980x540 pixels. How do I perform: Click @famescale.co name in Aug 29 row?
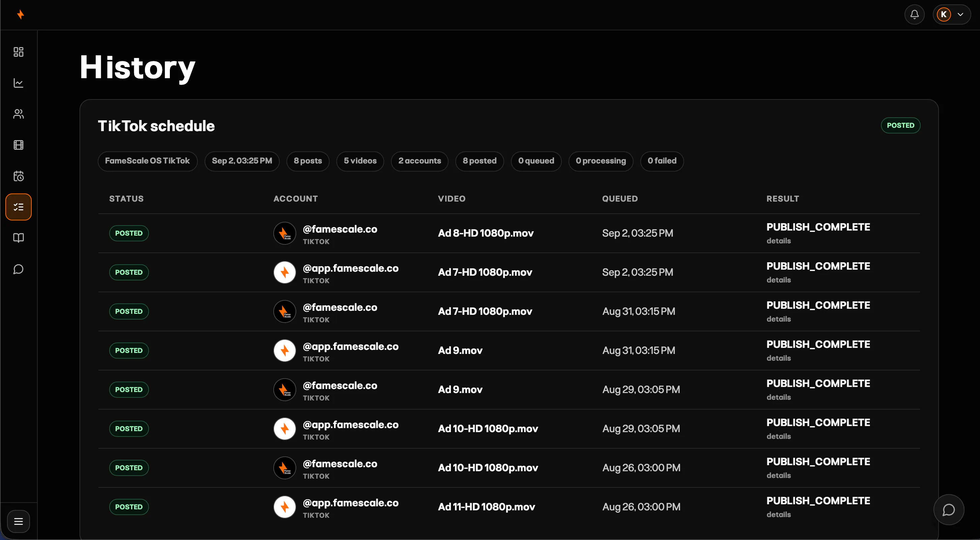(340, 386)
